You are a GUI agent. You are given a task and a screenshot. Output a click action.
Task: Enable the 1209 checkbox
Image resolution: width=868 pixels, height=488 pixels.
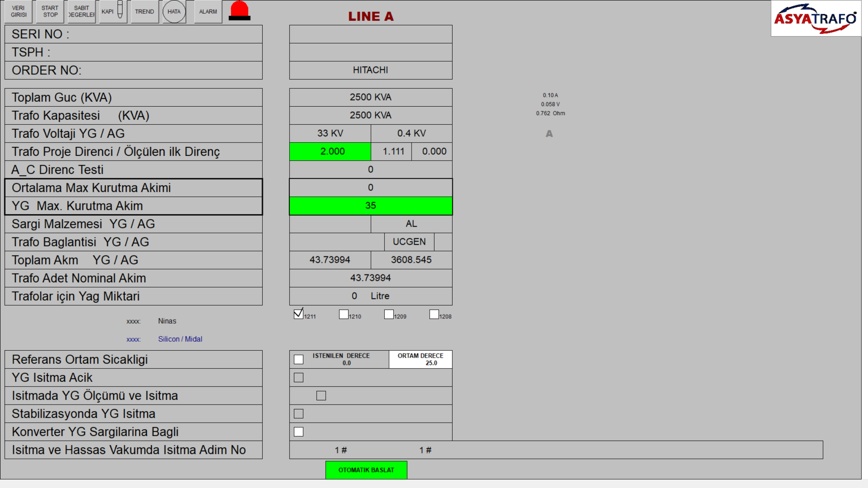[389, 313]
